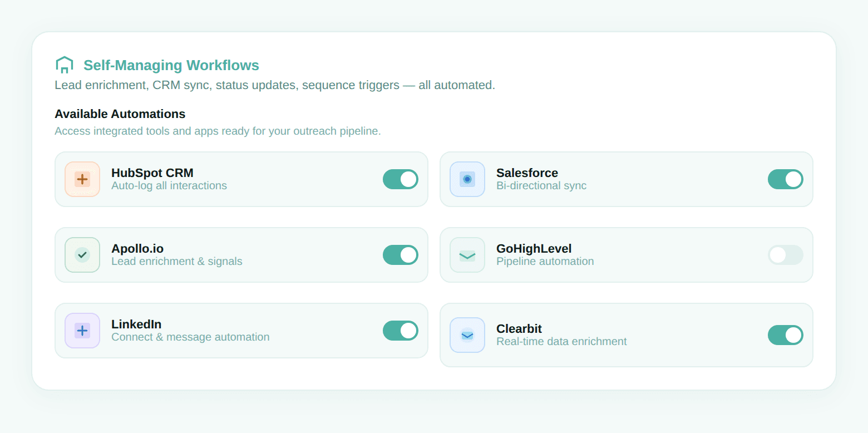
Task: Click the Self-Managing Workflows home icon
Action: [65, 65]
